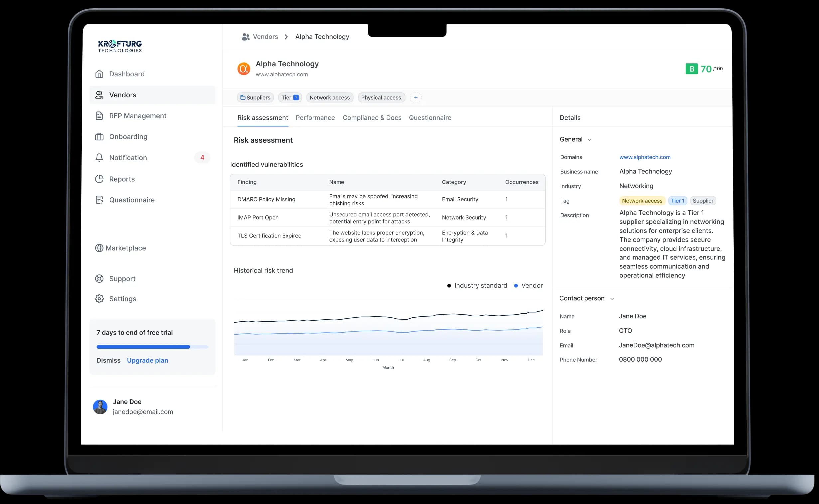The height and width of the screenshot is (504, 819).
Task: Add a new tag with plus button
Action: [x=416, y=98]
